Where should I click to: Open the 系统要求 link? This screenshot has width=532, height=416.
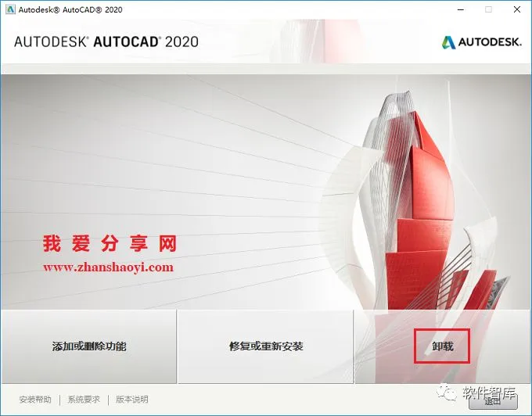point(84,400)
